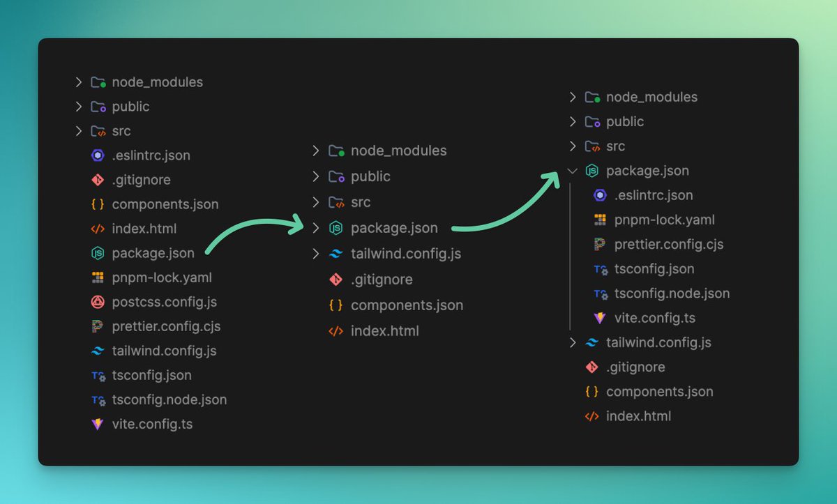This screenshot has width=837, height=504.
Task: Select the Tailwind icon beside tailwind.config.js
Action: click(97, 351)
